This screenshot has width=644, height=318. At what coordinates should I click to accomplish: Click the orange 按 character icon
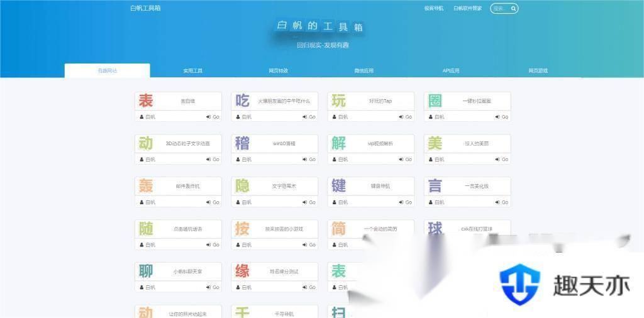[242, 229]
